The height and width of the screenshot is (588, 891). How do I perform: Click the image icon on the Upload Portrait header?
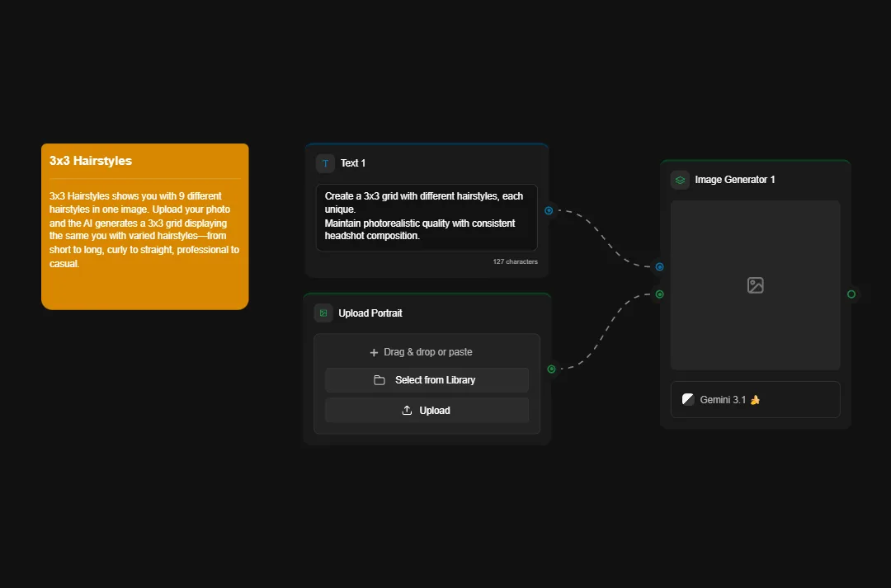(323, 313)
